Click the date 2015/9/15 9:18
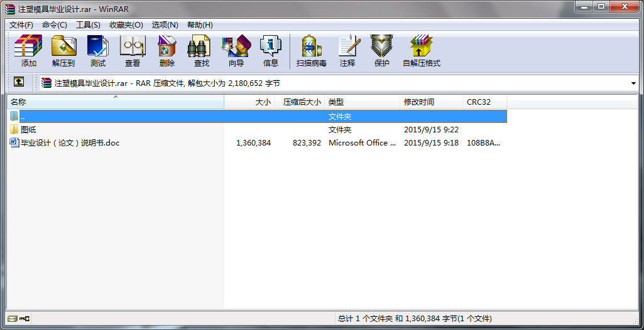This screenshot has width=644, height=330. point(431,143)
